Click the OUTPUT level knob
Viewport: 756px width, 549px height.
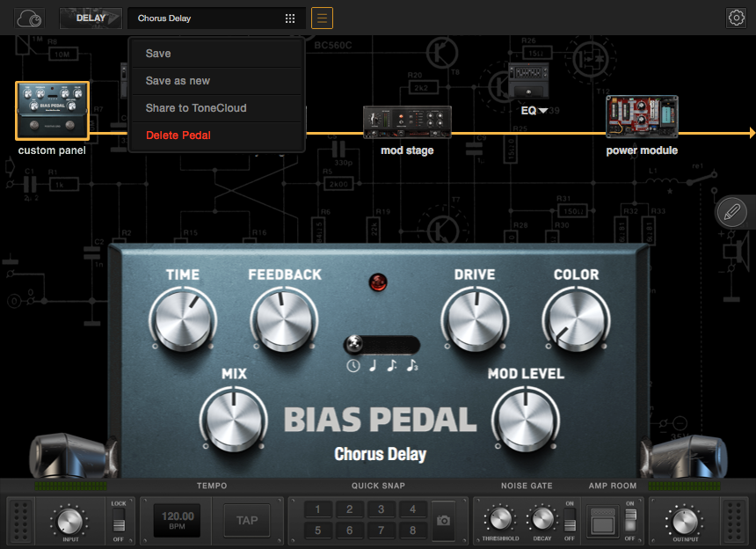[x=685, y=522]
